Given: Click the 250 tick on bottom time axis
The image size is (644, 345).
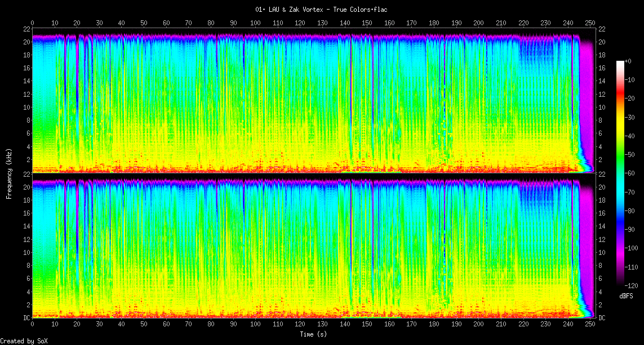Looking at the screenshot, I should (x=590, y=324).
